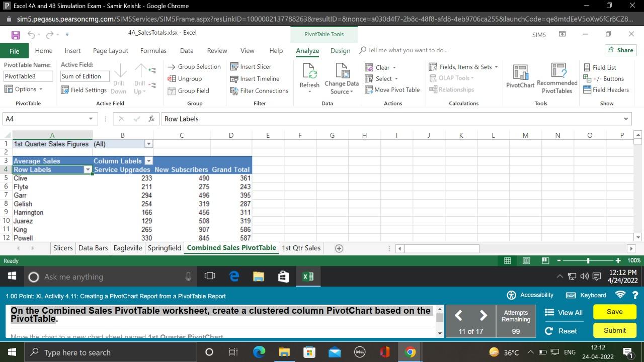Open the Clear dropdown
644x362 pixels.
point(380,68)
